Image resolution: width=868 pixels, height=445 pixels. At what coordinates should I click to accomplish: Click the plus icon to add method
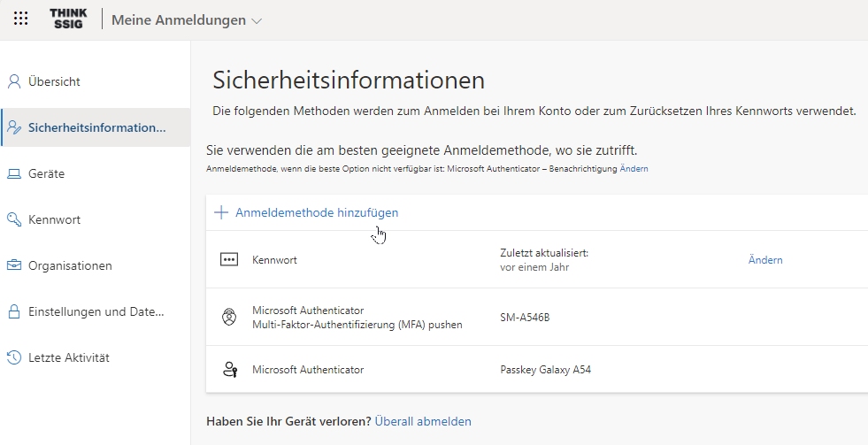[221, 212]
